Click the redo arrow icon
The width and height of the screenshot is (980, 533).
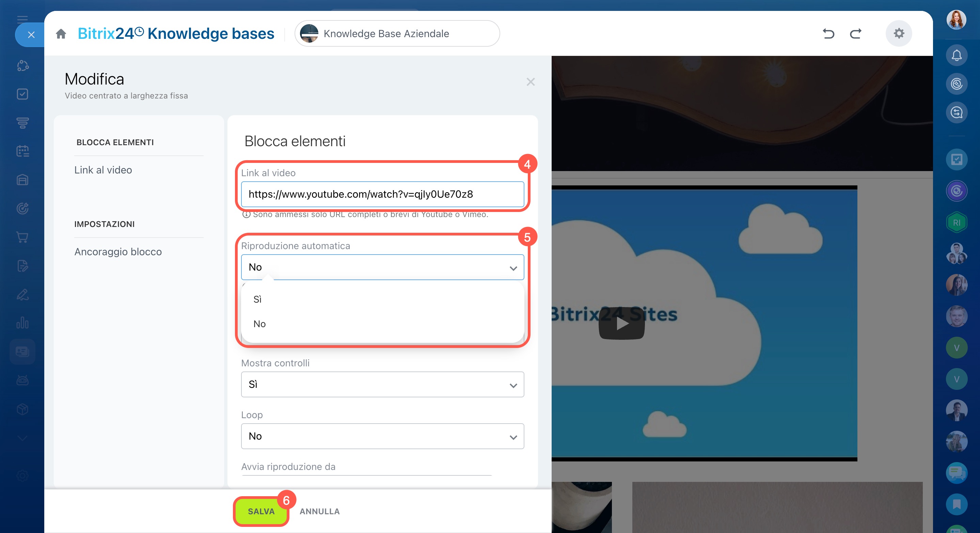(x=856, y=34)
